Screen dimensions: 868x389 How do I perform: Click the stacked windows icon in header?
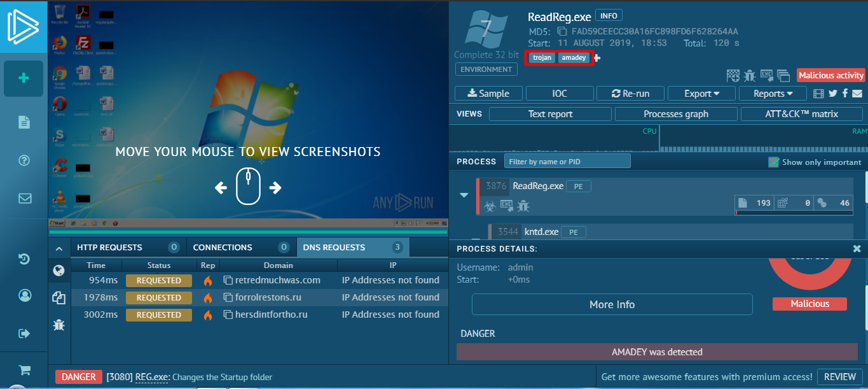tap(783, 76)
